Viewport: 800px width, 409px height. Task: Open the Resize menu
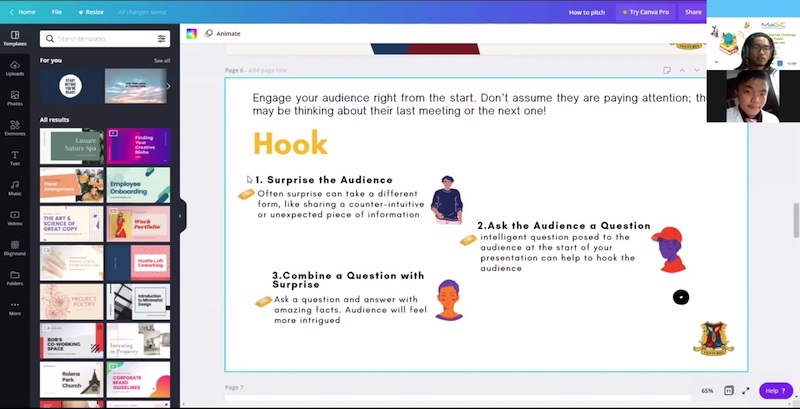click(91, 12)
